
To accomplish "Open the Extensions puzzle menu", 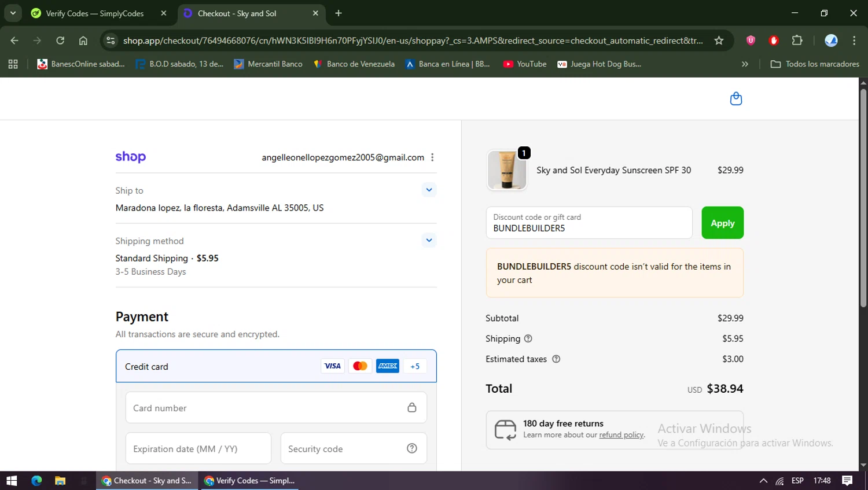I will [797, 40].
